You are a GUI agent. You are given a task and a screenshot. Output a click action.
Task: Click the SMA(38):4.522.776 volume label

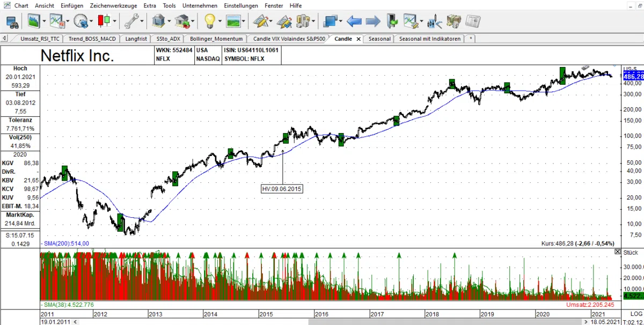tap(67, 305)
